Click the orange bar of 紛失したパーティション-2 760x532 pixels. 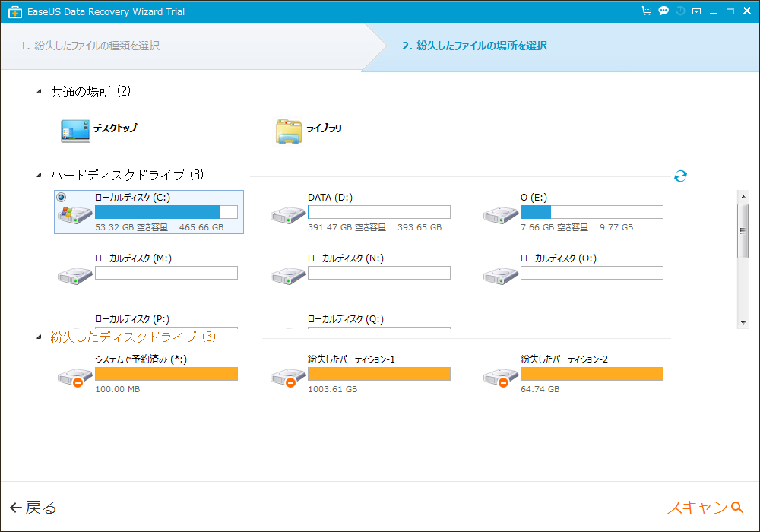pyautogui.click(x=592, y=374)
